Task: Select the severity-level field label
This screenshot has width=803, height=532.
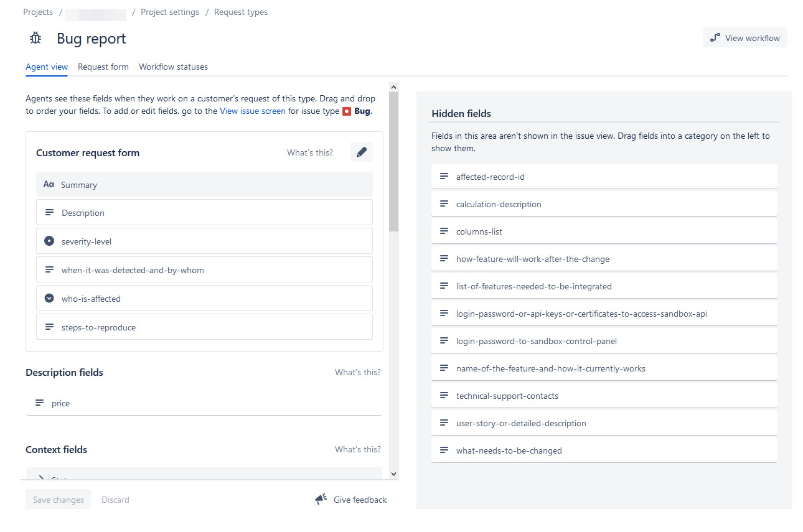Action: pyautogui.click(x=87, y=241)
